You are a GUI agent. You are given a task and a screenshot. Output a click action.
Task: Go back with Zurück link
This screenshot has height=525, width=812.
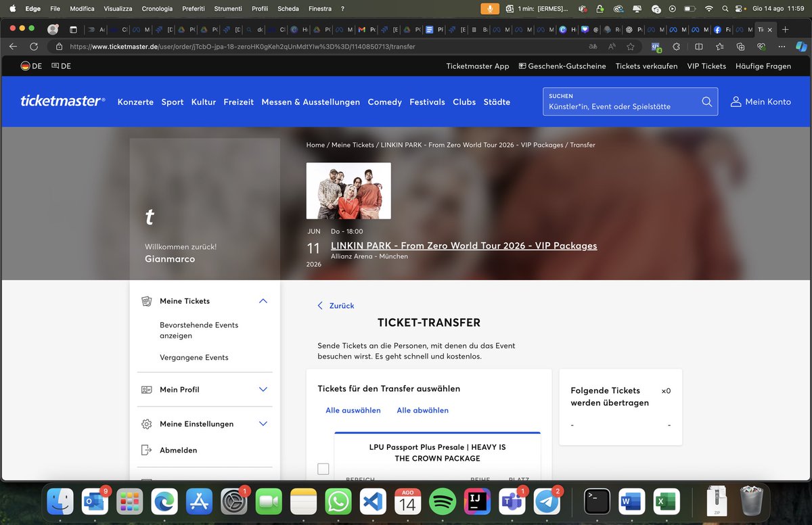point(336,306)
